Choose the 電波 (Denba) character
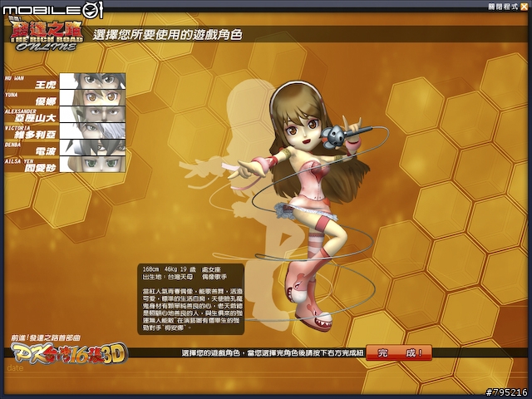Image resolution: width=532 pixels, height=399 pixels. pyautogui.click(x=92, y=148)
